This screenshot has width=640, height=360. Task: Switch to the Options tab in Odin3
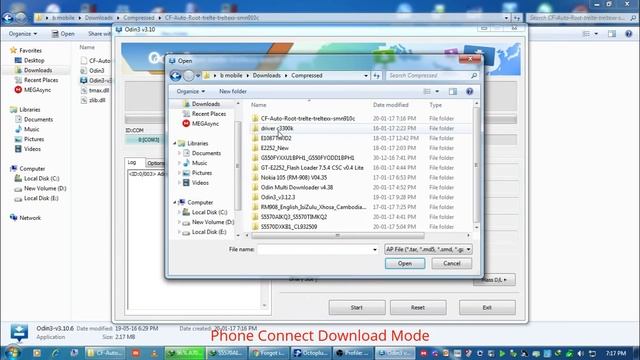tap(156, 163)
